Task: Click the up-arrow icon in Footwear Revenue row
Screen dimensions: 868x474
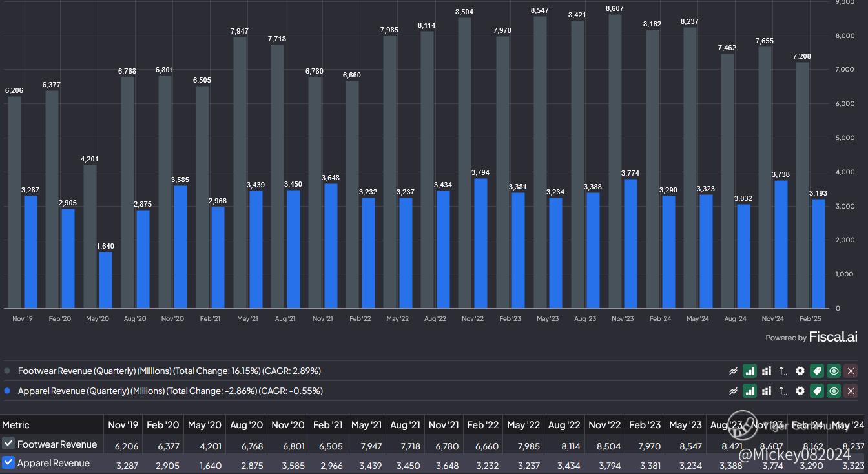Action: 783,371
